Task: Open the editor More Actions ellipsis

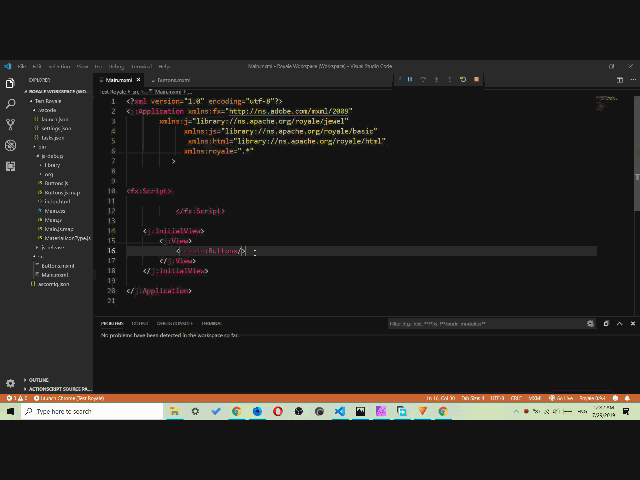Action: click(x=633, y=80)
